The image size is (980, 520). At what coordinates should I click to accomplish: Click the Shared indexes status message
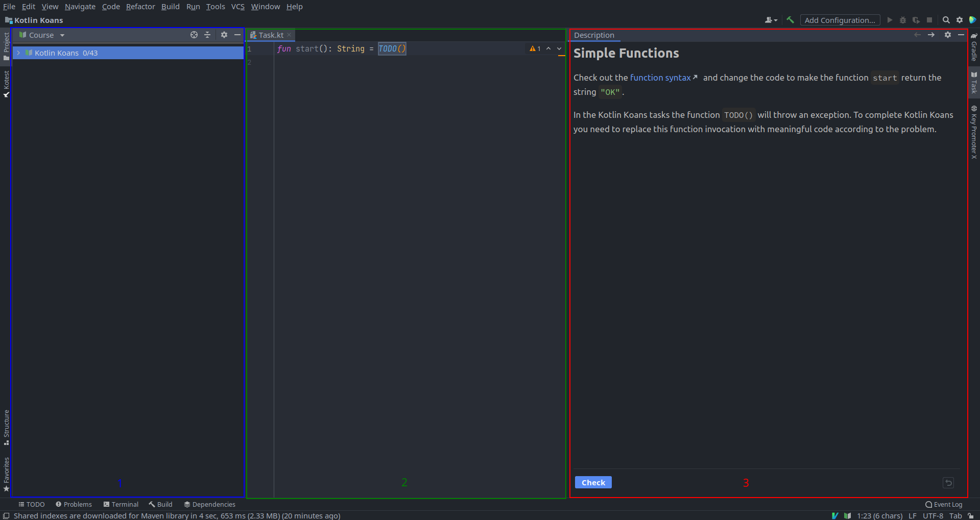(177, 515)
